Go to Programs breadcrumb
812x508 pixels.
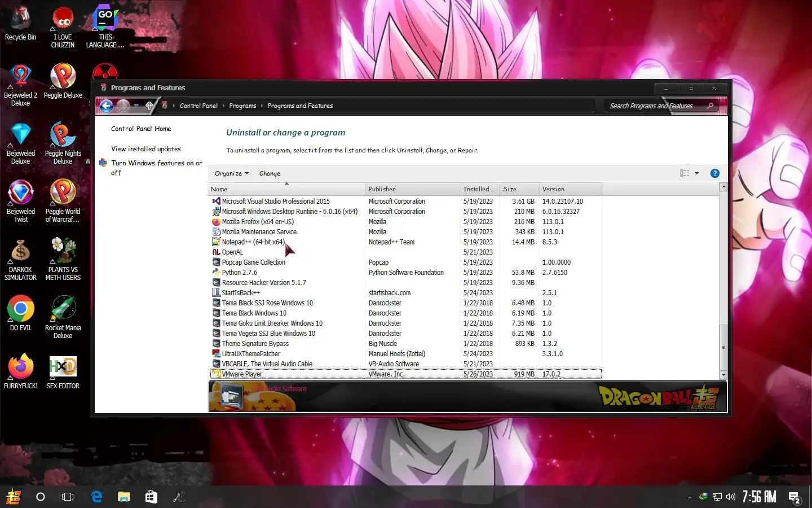[x=242, y=106]
